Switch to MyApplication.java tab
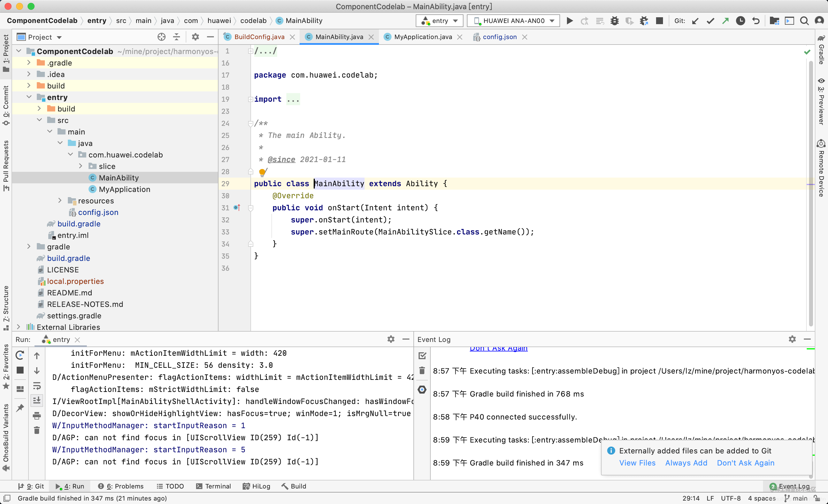Viewport: 828px width, 504px height. coord(423,37)
